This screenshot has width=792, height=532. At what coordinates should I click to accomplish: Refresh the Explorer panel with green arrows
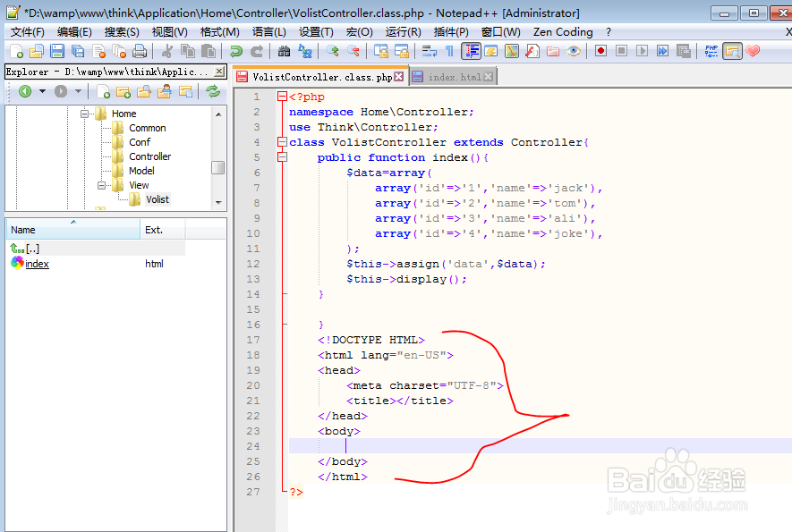(x=213, y=91)
